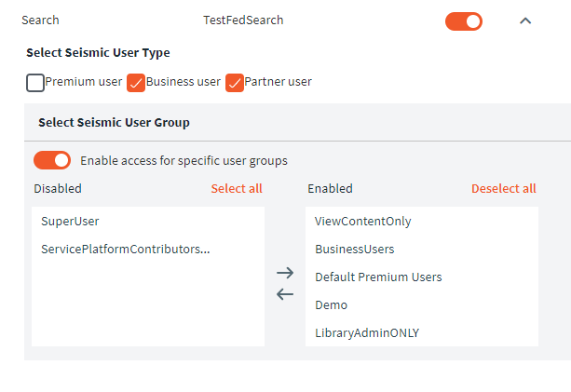571x392 pixels.
Task: Click the left arrow to move groups
Action: point(285,294)
